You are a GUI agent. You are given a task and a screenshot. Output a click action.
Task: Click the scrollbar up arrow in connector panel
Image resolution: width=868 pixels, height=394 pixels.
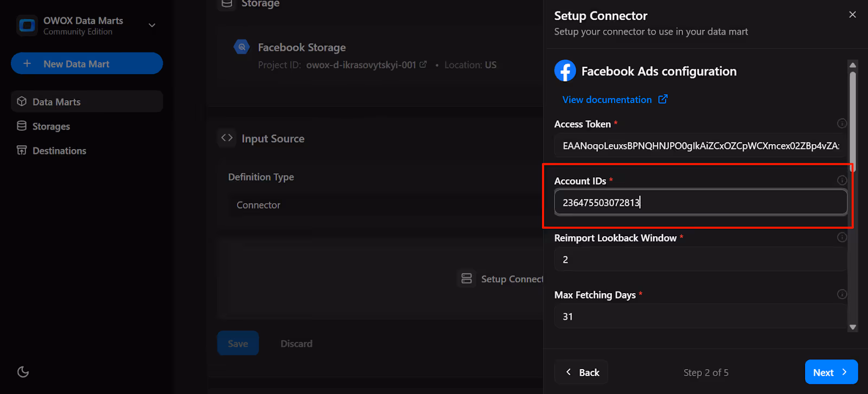853,64
